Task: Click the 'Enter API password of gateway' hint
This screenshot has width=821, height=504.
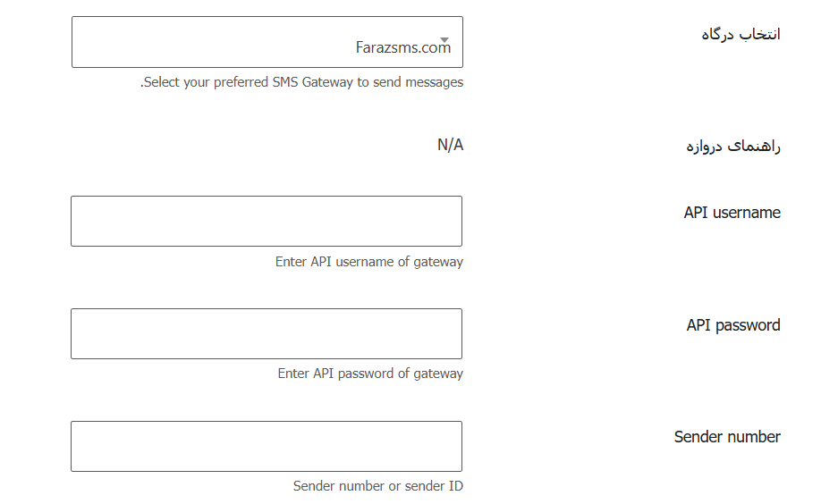Action: (370, 374)
